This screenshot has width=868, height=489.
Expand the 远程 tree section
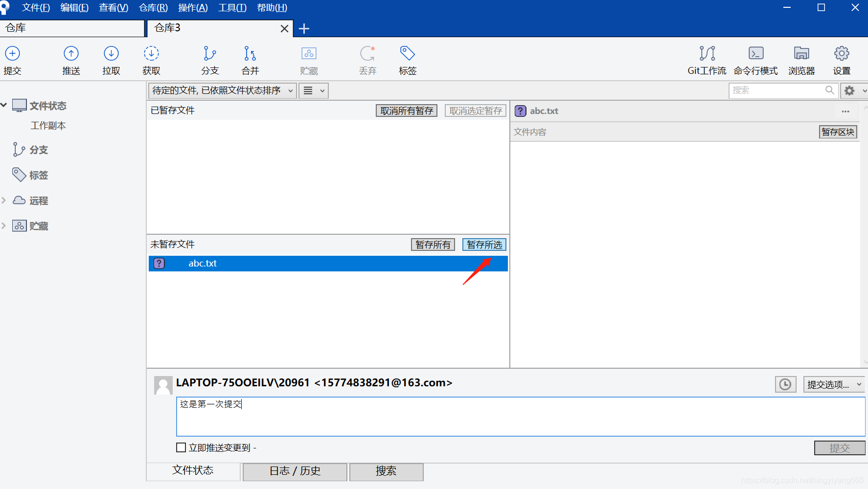pyautogui.click(x=4, y=200)
